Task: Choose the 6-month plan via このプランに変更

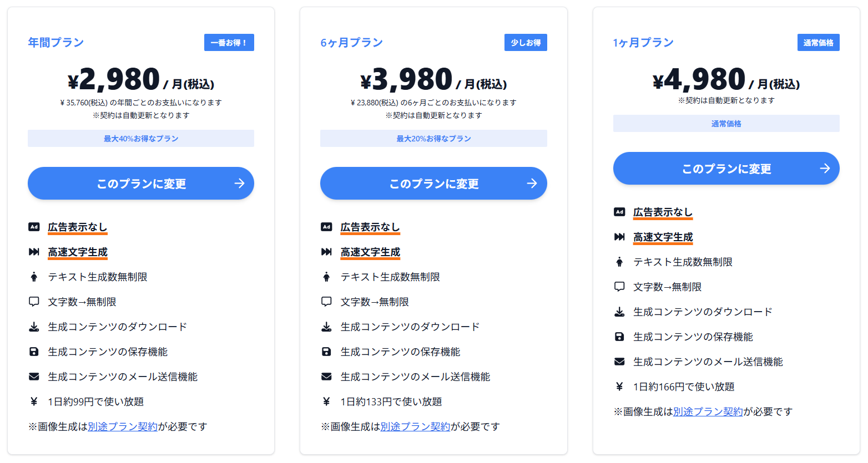Action: 433,184
